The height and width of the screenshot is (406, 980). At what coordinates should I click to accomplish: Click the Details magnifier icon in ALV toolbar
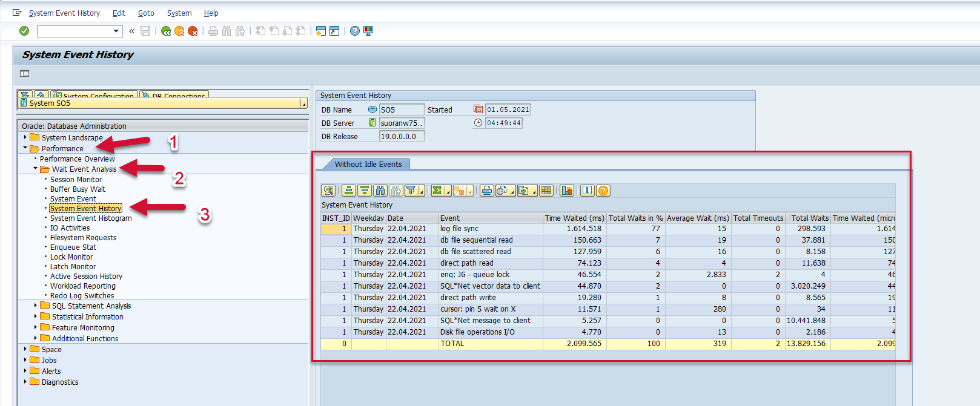click(328, 191)
